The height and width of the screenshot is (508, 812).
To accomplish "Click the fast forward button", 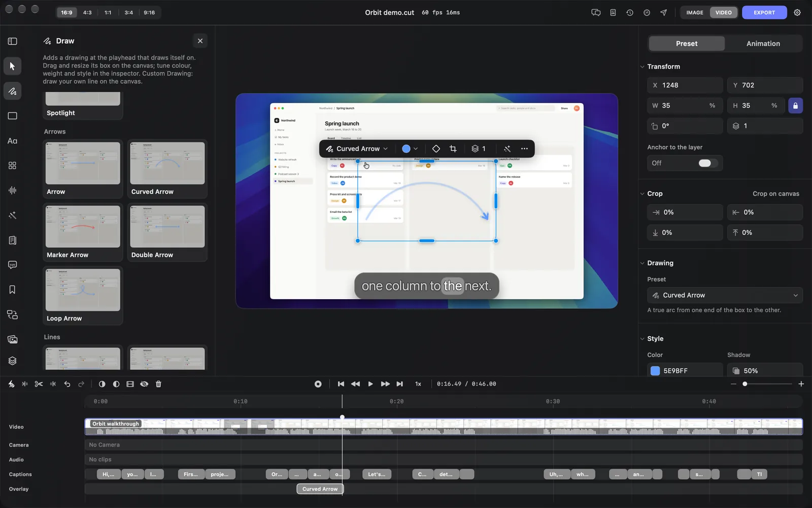I will (x=385, y=384).
